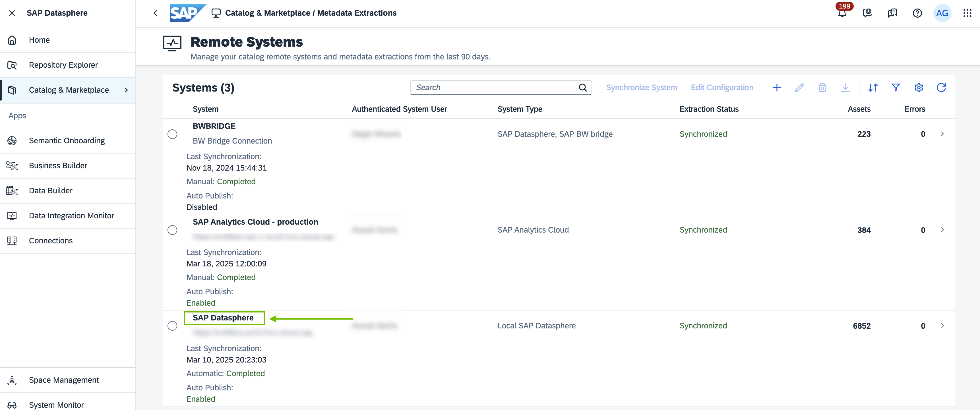Open table settings gear icon
980x410 pixels.
click(x=918, y=88)
